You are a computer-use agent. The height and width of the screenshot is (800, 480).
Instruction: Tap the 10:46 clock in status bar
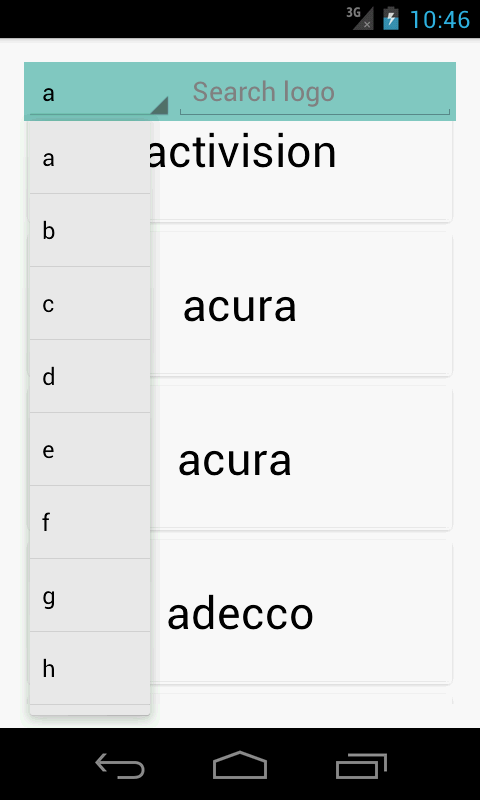pyautogui.click(x=439, y=19)
